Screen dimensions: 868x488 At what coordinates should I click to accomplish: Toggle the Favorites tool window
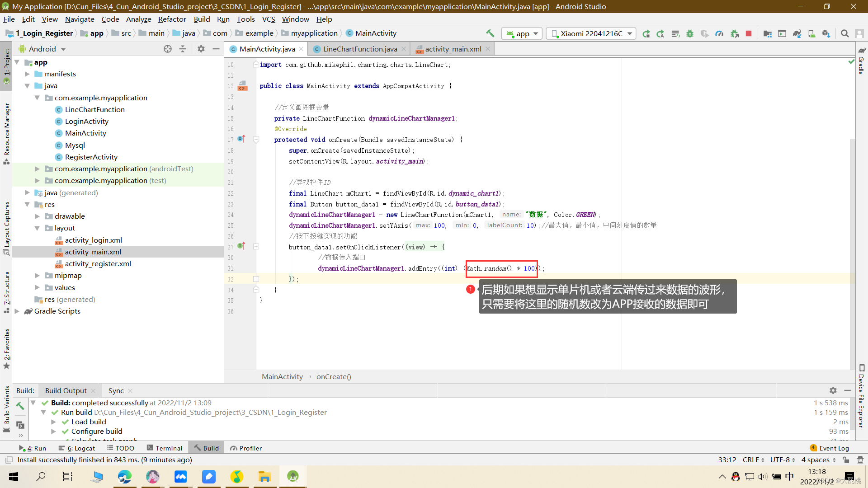(x=6, y=348)
